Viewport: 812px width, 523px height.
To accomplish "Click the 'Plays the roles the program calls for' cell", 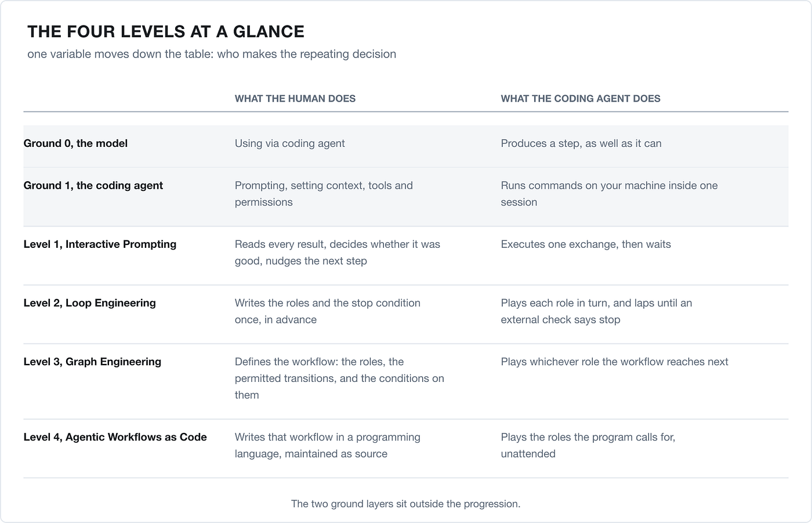I will coord(588,445).
